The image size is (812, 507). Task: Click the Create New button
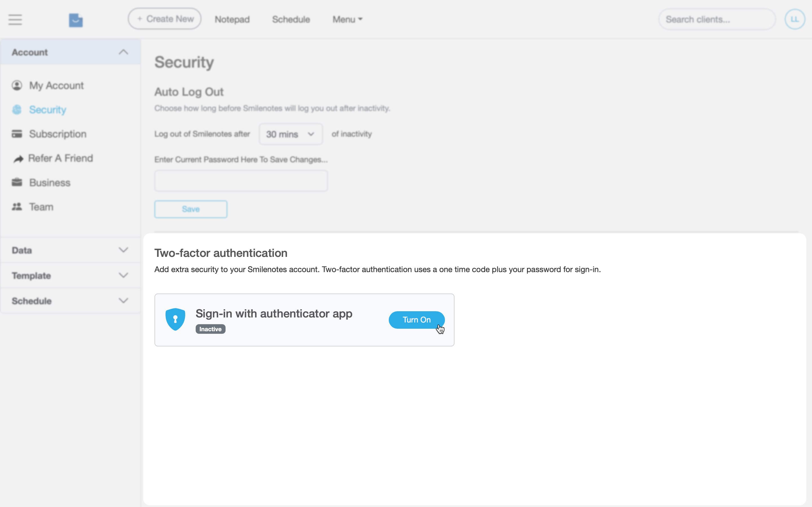(x=164, y=19)
